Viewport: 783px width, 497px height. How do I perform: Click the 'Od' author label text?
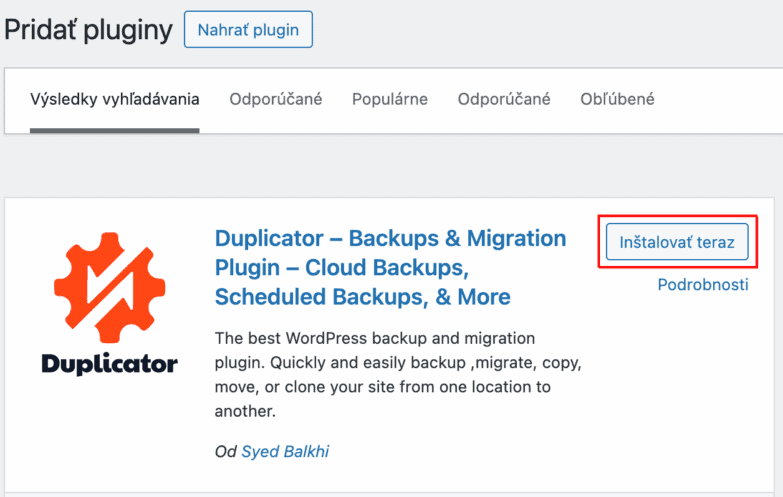(225, 452)
